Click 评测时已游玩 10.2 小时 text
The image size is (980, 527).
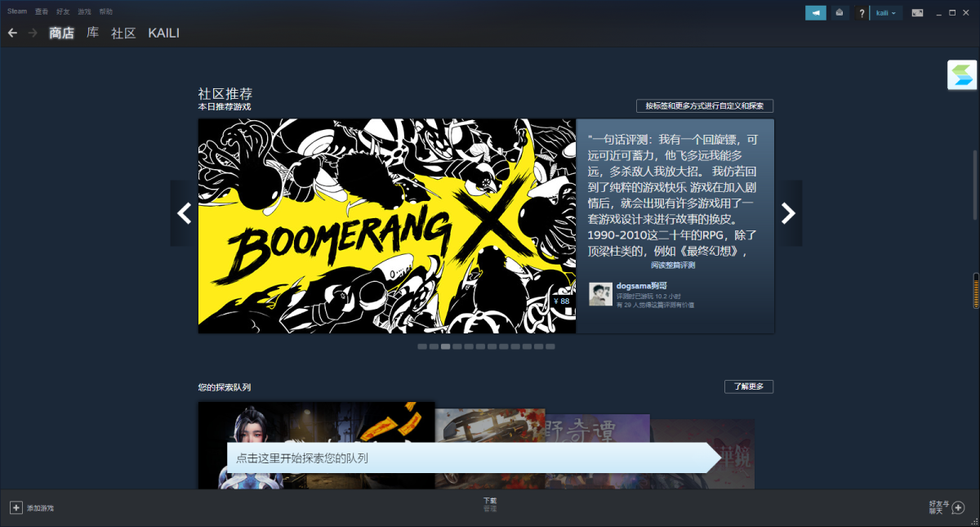649,296
